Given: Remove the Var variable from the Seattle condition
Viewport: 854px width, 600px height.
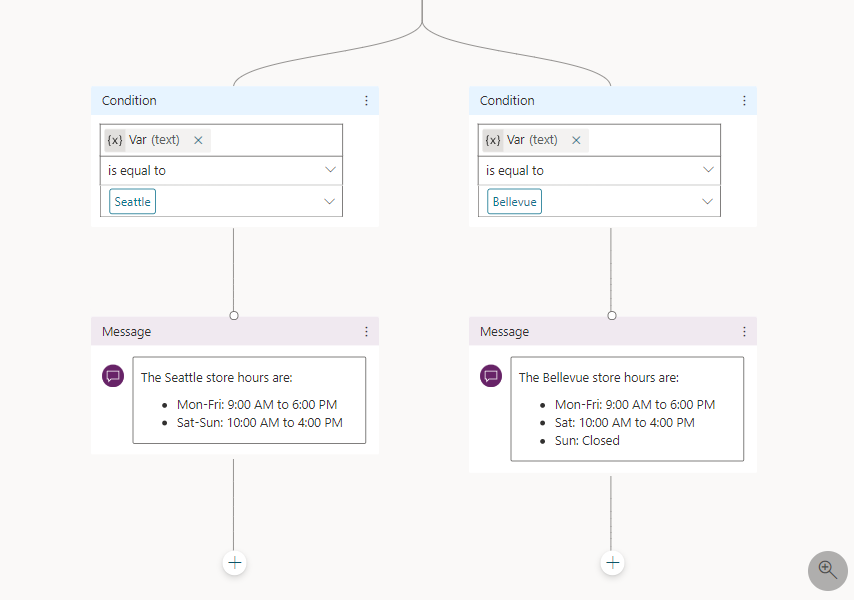Looking at the screenshot, I should (198, 140).
